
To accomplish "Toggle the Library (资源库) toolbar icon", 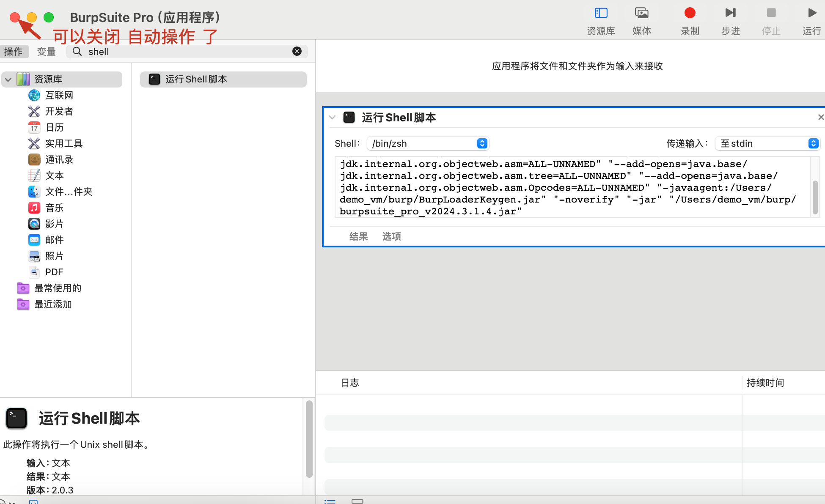I will [x=601, y=14].
